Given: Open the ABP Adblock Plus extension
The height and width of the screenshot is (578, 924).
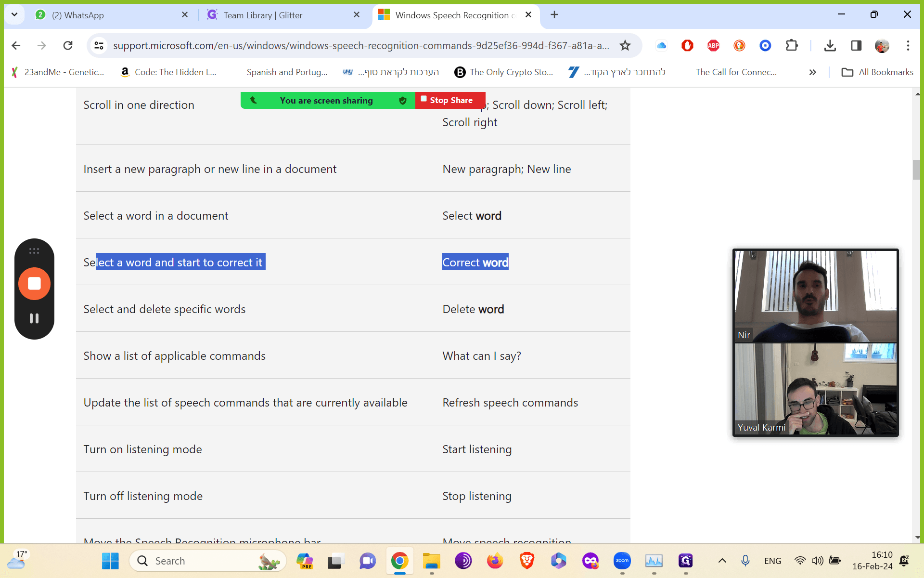Looking at the screenshot, I should (713, 46).
